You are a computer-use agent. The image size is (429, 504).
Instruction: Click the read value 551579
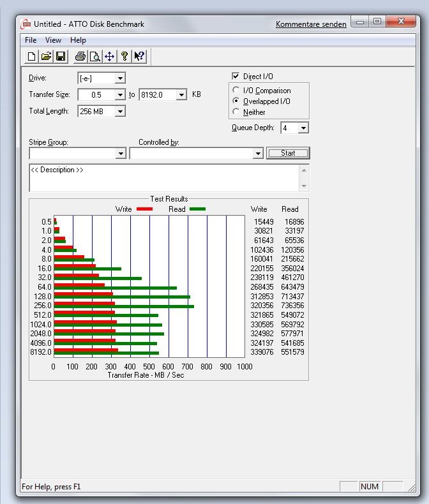click(x=292, y=352)
